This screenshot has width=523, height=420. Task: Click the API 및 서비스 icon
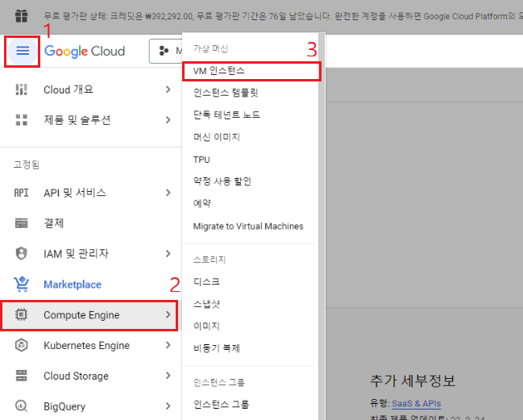tap(21, 193)
